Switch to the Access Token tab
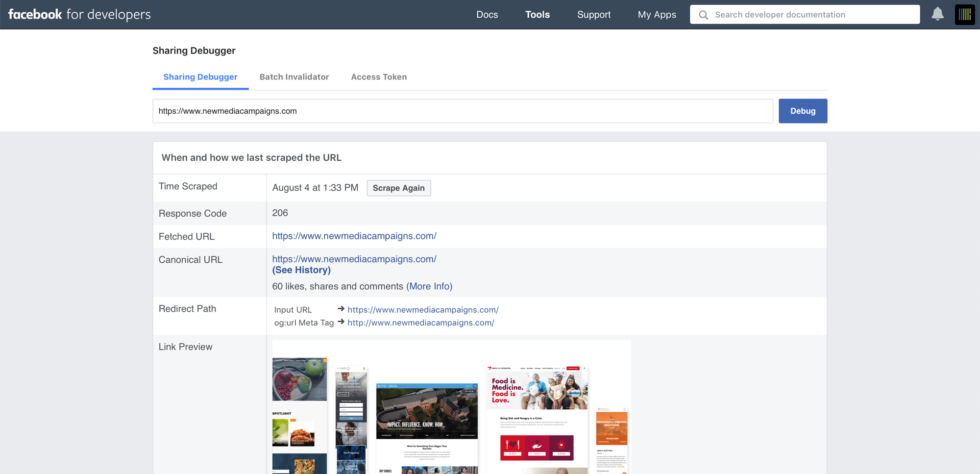Screen dimensions: 980x474 379,77
